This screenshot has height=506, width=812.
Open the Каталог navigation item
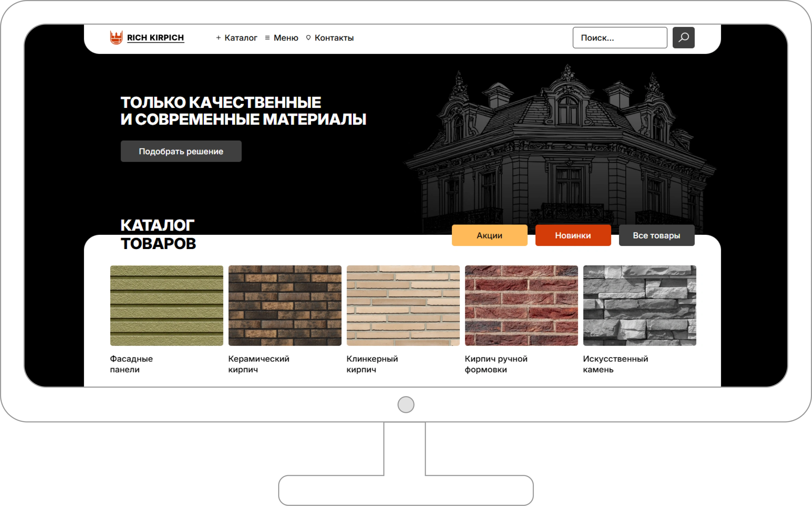pos(241,38)
